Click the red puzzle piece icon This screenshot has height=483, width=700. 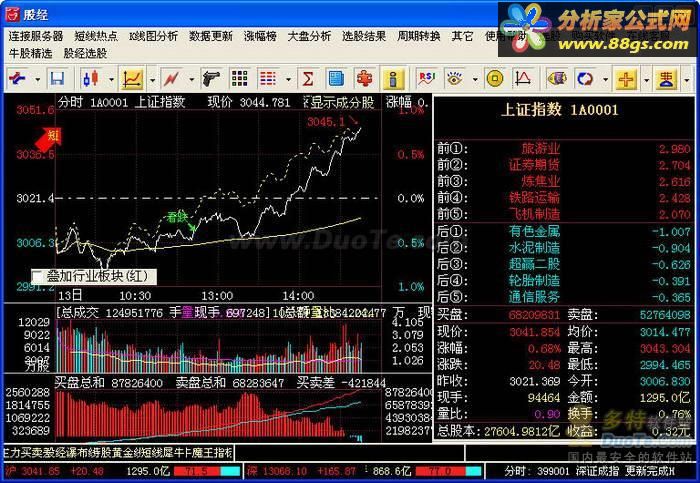coord(364,79)
